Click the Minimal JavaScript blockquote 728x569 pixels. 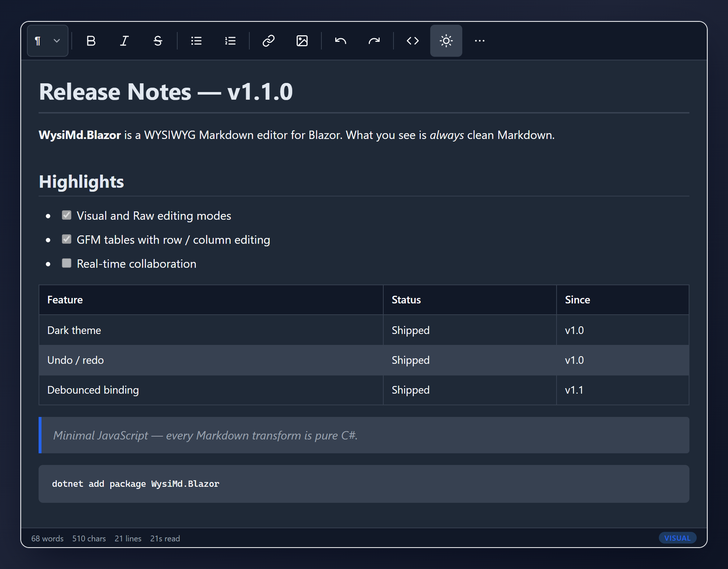(364, 435)
